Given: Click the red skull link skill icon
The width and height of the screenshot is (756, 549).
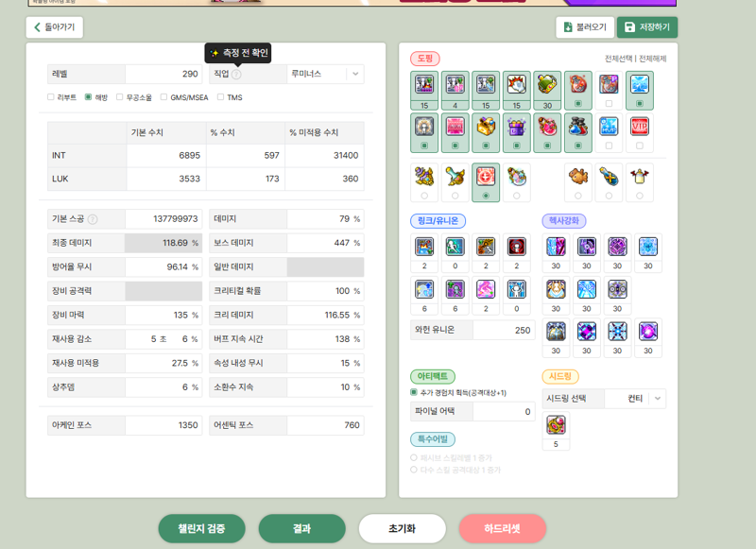Looking at the screenshot, I should [x=516, y=247].
